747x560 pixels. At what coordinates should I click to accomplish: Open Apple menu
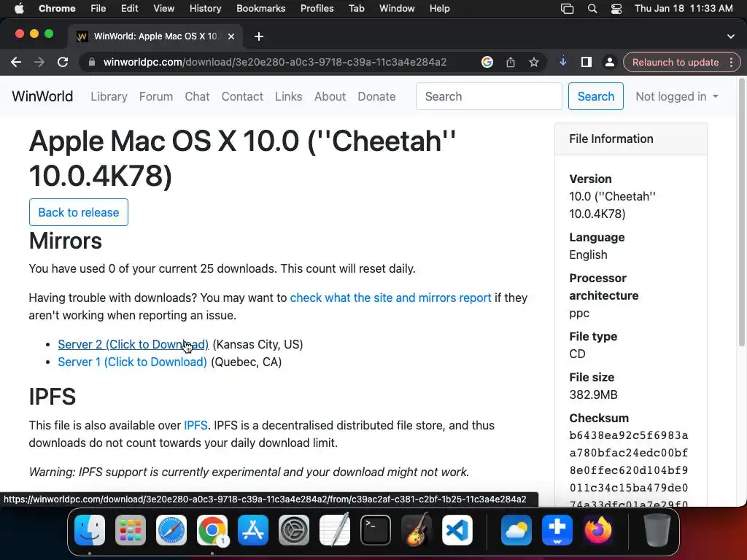coord(19,9)
